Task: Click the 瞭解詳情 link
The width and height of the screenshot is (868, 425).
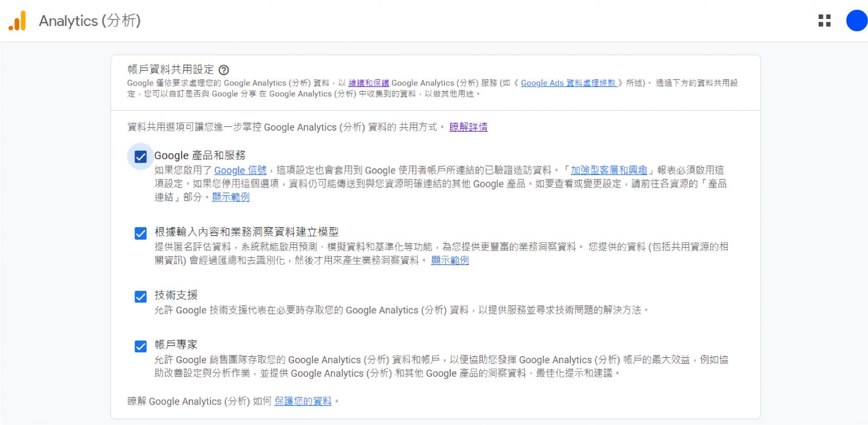Action: [468, 127]
